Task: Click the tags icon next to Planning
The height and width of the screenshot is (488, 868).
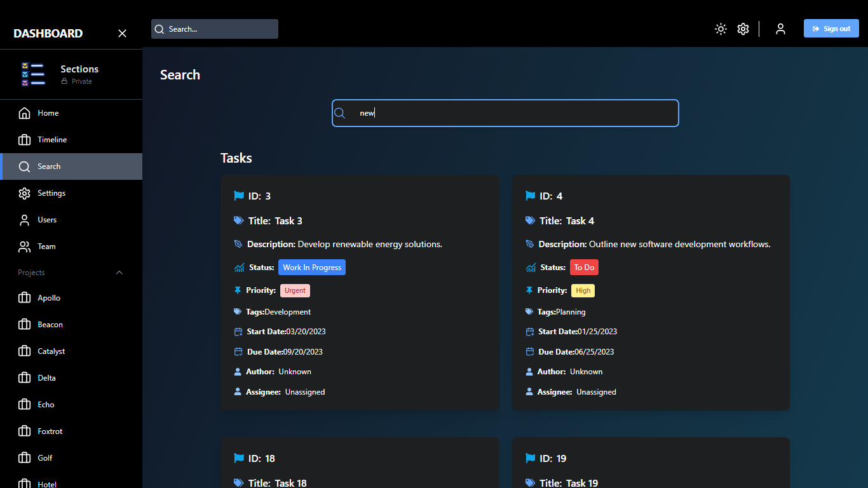Action: (529, 312)
